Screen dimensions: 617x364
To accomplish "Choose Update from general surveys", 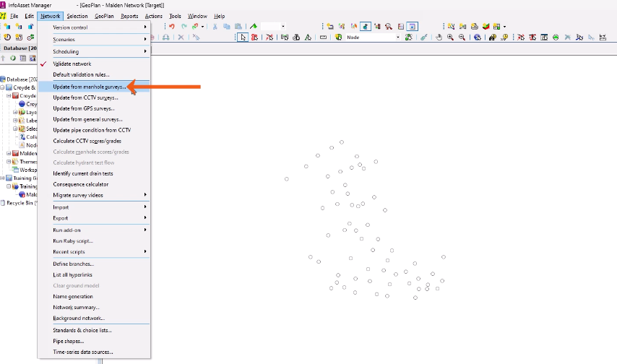I will [x=94, y=119].
